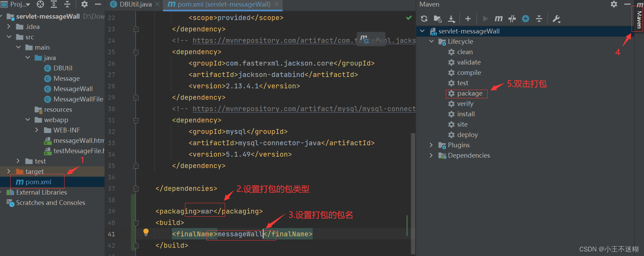This screenshot has width=644, height=256.
Task: Select opened file in Project tree
Action: tap(40, 4)
